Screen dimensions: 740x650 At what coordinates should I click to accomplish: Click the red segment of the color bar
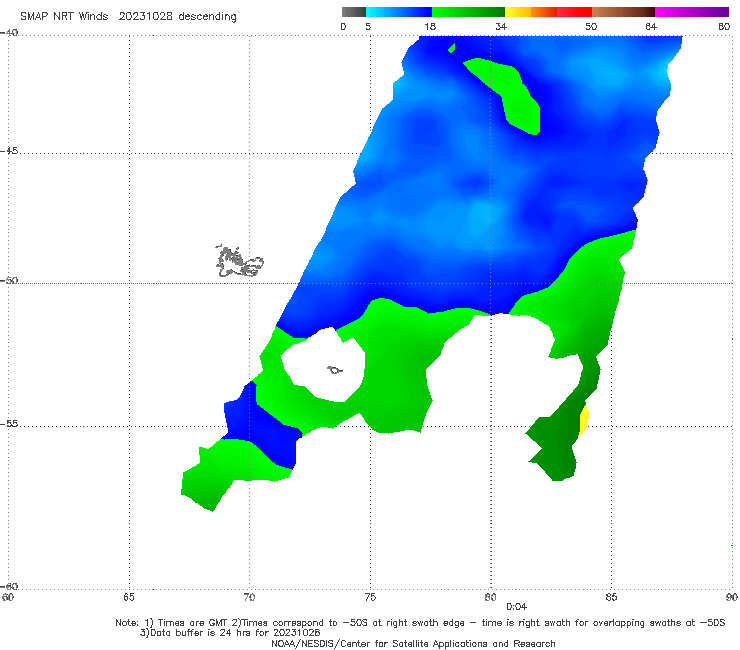[574, 12]
